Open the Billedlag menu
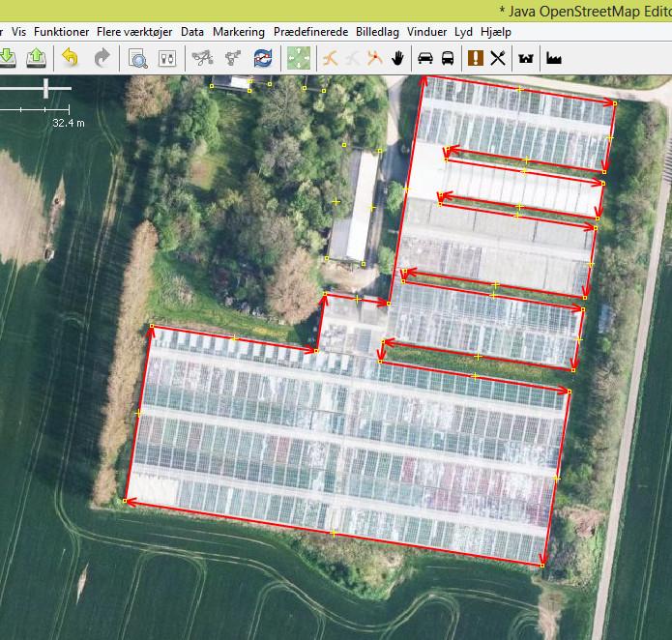This screenshot has height=640, width=672. (x=377, y=32)
